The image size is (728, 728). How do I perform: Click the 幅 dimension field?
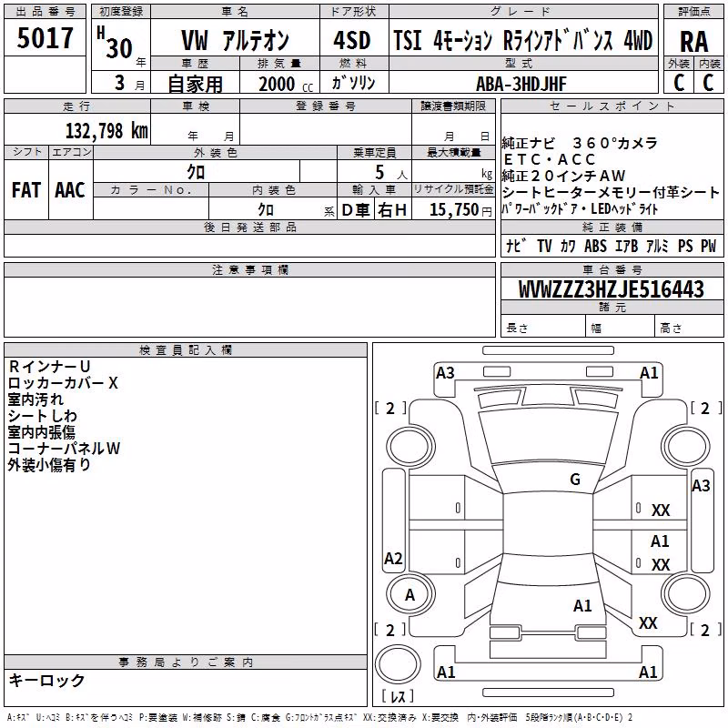621,328
